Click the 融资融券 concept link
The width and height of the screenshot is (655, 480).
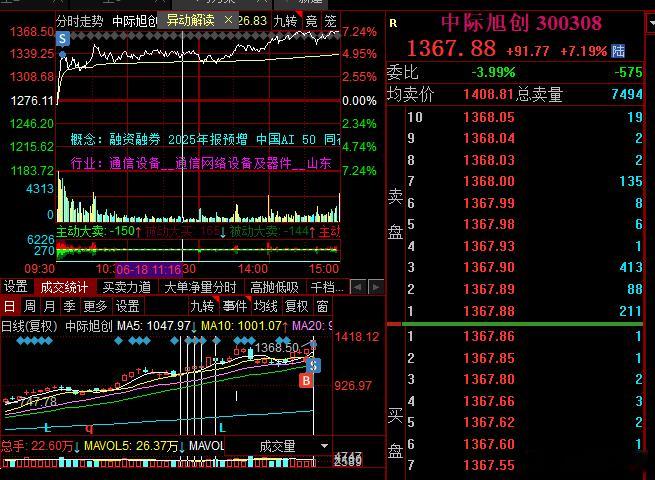[135, 139]
